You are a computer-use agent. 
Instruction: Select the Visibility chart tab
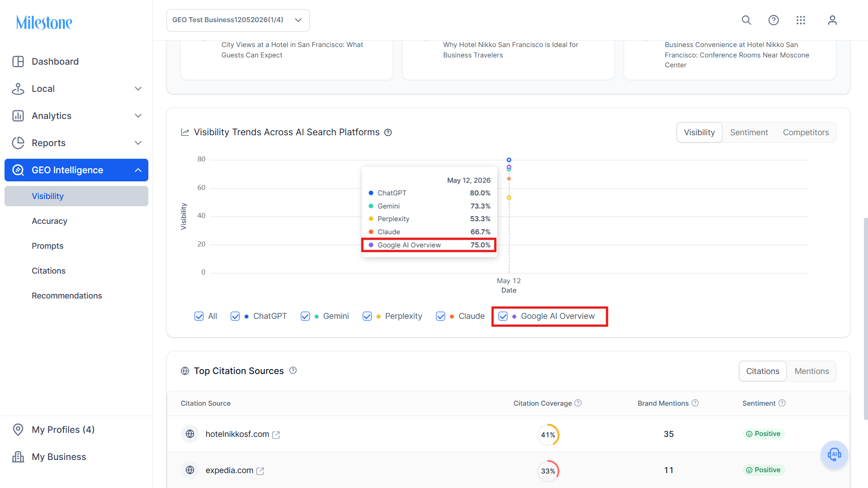pyautogui.click(x=699, y=133)
